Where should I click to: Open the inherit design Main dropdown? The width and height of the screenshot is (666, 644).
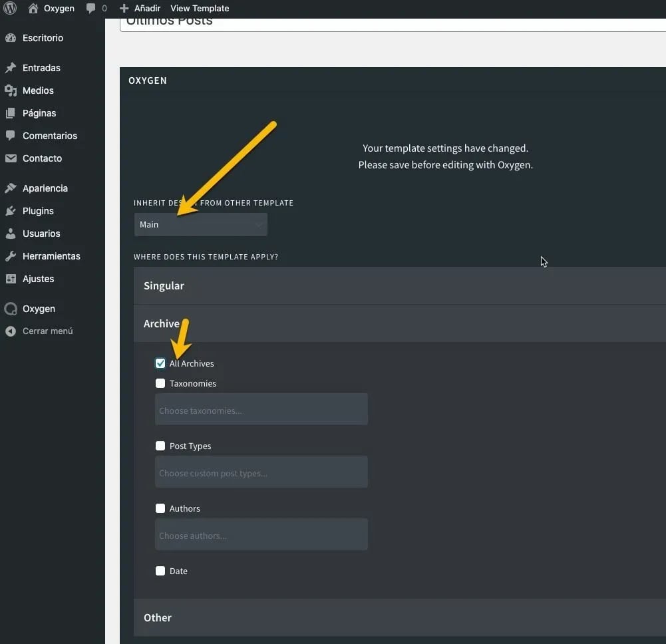pos(200,225)
